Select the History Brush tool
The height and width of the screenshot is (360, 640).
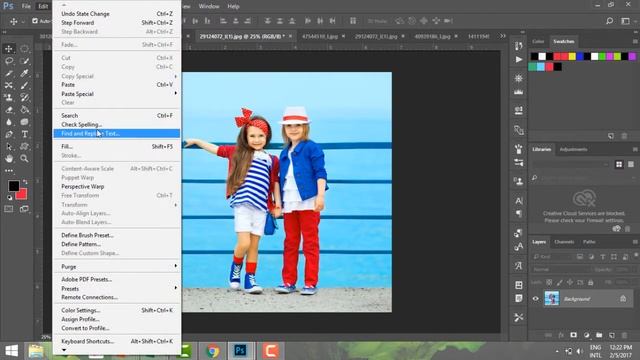click(x=24, y=98)
